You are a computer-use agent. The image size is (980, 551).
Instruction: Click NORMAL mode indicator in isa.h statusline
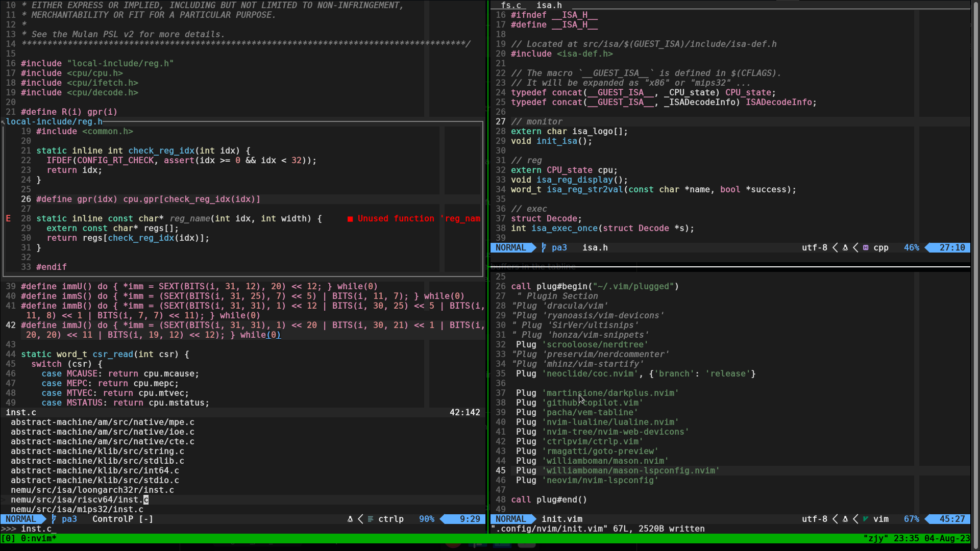[510, 247]
